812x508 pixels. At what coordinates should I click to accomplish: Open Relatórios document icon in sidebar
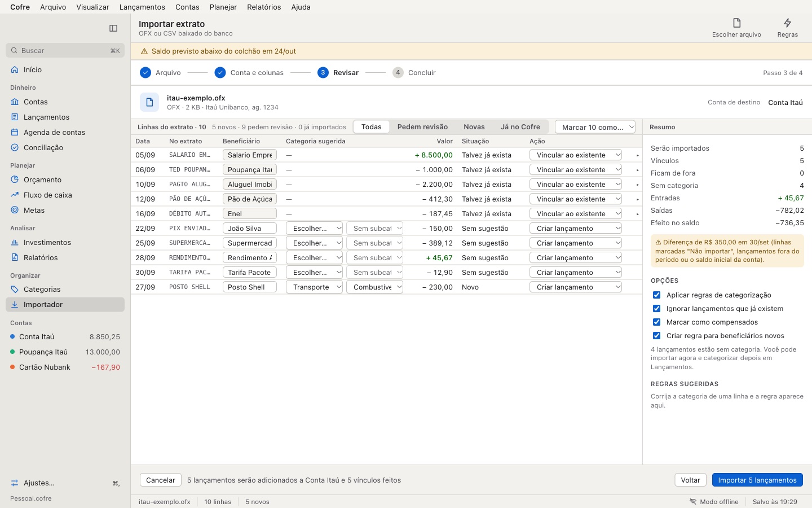15,258
